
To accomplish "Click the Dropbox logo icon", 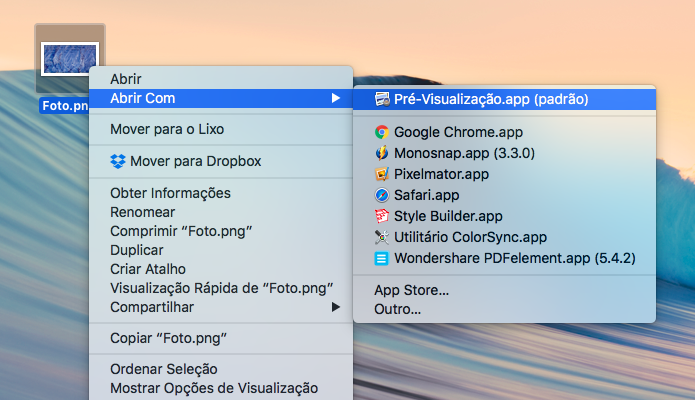I will pyautogui.click(x=117, y=161).
